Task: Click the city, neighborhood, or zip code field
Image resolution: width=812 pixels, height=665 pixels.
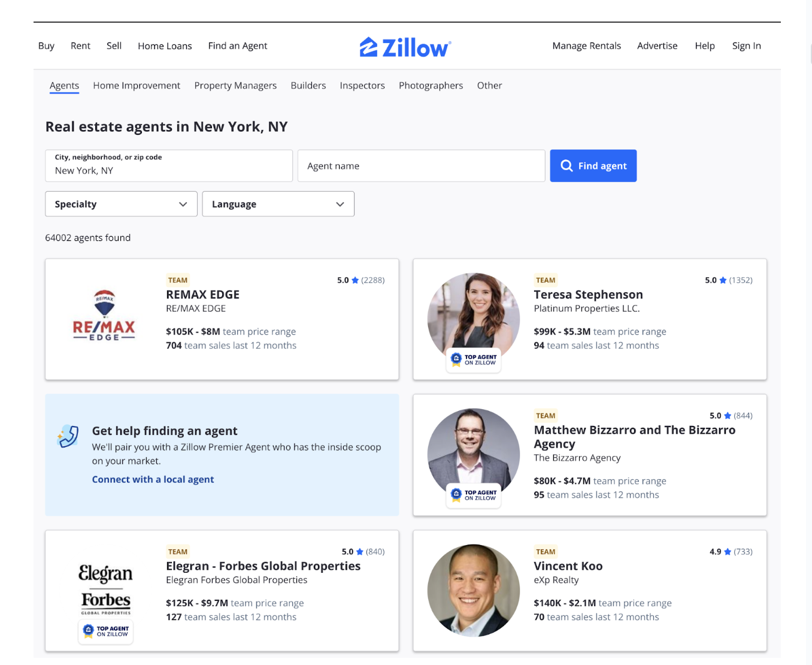Action: click(x=169, y=166)
